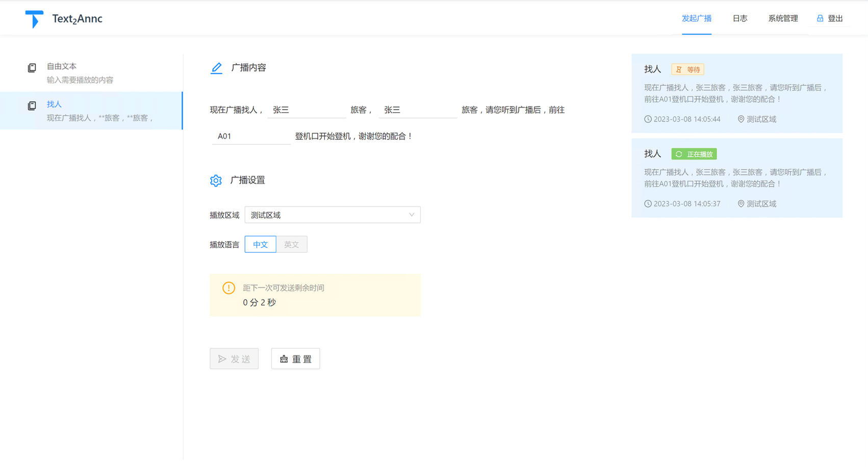Click the Text2Annc logo icon
This screenshot has width=868, height=467.
(x=34, y=18)
